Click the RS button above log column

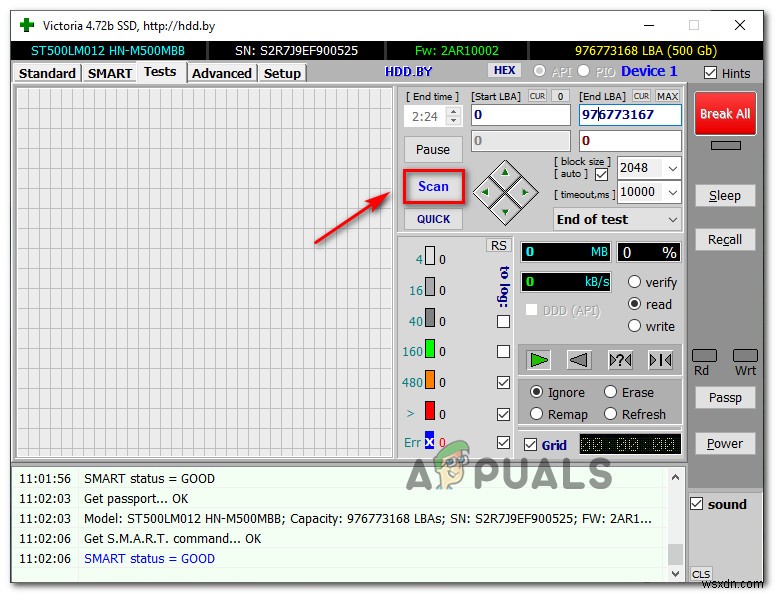(x=498, y=246)
